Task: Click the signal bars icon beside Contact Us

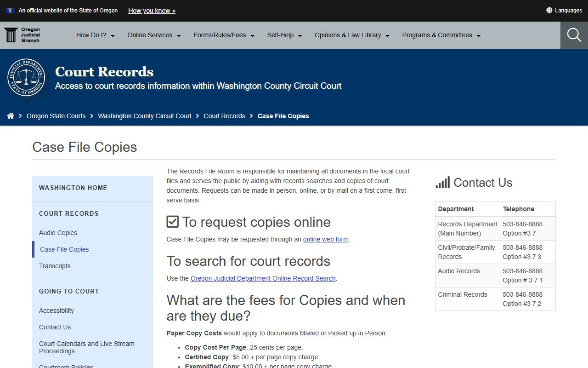Action: pos(442,183)
